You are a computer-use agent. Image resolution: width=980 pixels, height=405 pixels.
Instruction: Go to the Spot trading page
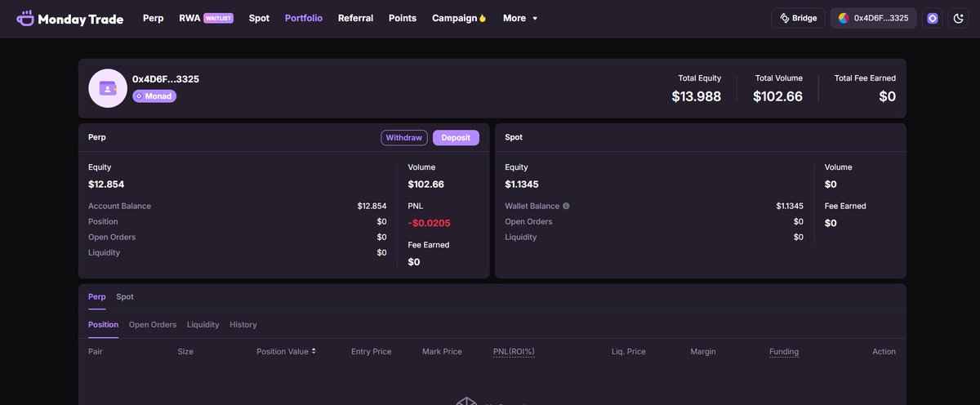[x=259, y=18]
